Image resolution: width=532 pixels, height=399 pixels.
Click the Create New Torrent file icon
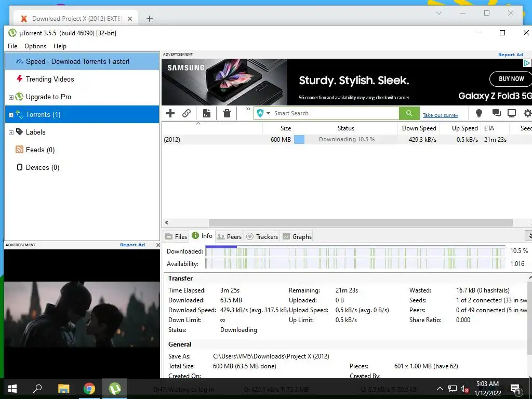click(x=207, y=113)
